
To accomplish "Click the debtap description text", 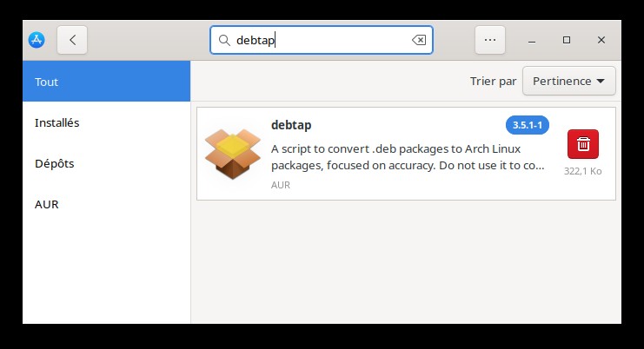I will (408, 157).
